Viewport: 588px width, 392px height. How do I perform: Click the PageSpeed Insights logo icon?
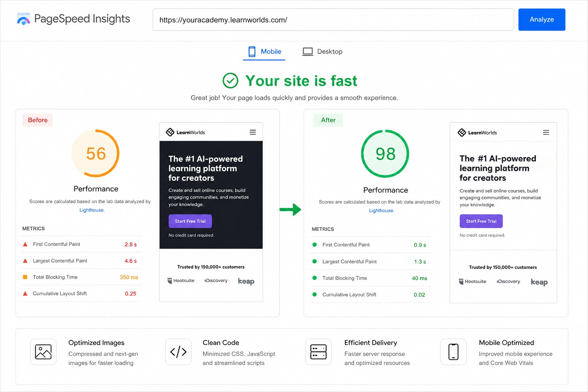pyautogui.click(x=23, y=19)
